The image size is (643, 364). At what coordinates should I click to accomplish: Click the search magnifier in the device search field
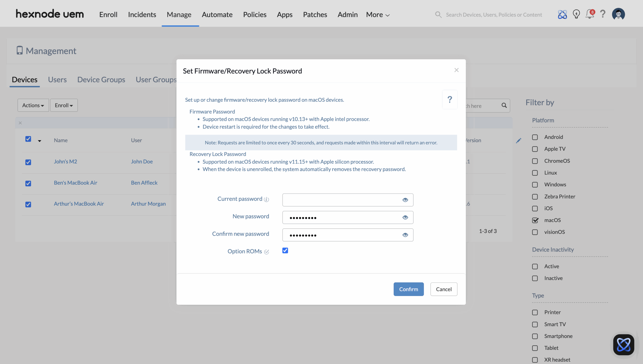[504, 106]
